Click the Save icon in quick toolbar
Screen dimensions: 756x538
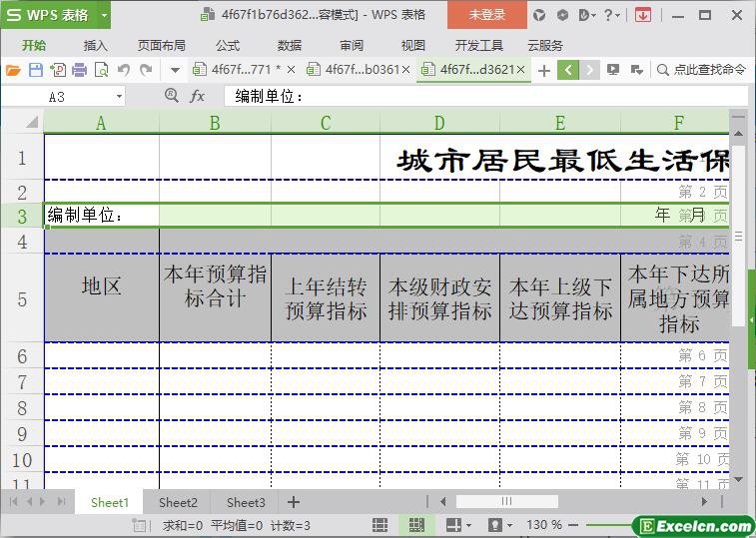tap(36, 70)
